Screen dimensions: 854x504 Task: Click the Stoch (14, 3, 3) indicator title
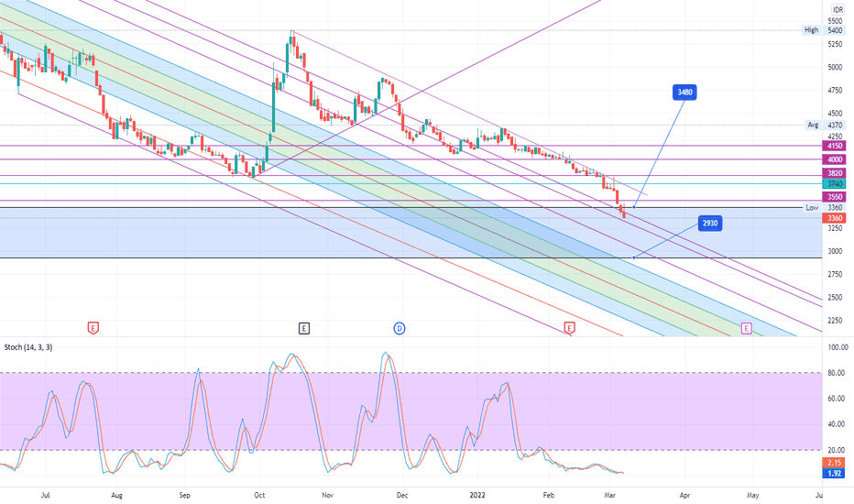click(28, 347)
